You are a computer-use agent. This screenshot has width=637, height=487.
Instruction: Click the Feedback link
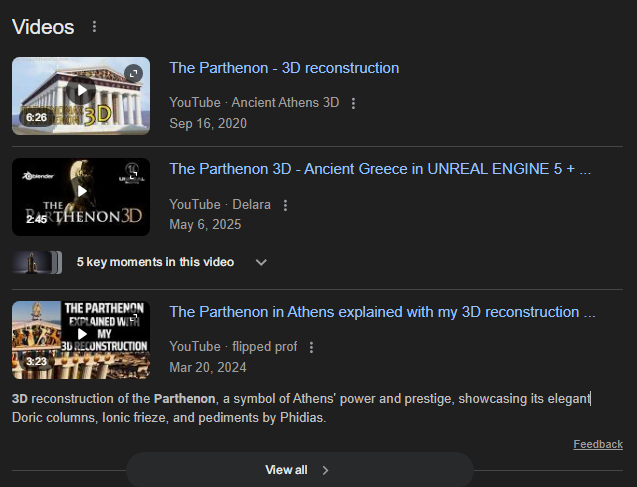597,444
